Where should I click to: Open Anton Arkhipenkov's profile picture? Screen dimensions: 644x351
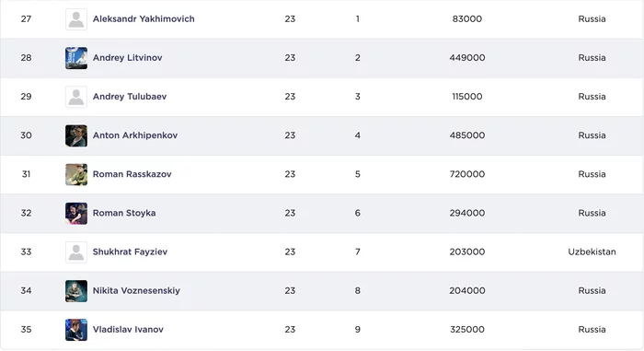[x=76, y=135]
